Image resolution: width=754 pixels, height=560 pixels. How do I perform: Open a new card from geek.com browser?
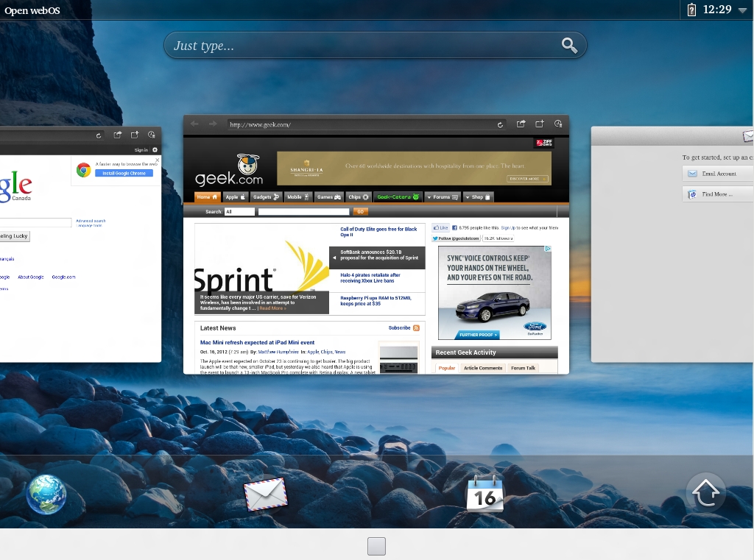(540, 124)
